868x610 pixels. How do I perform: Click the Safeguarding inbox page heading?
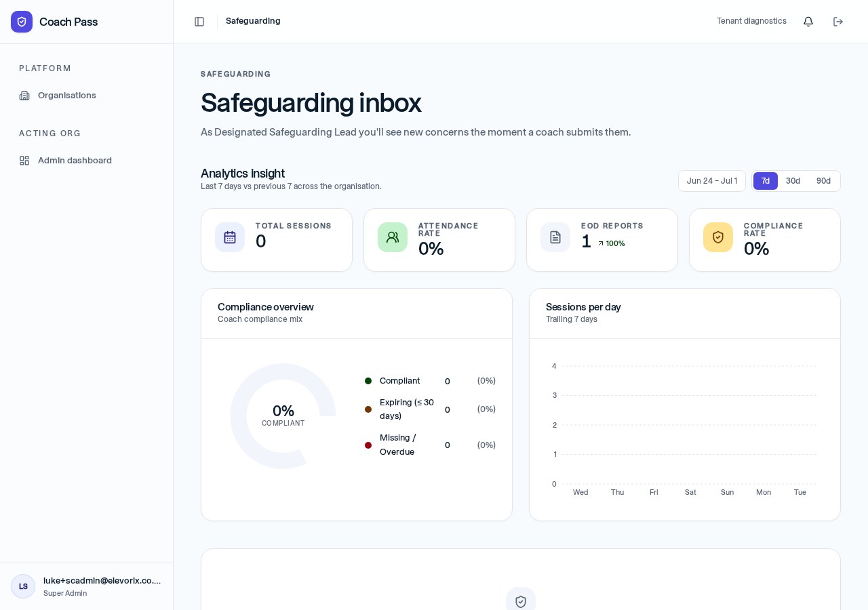(311, 102)
